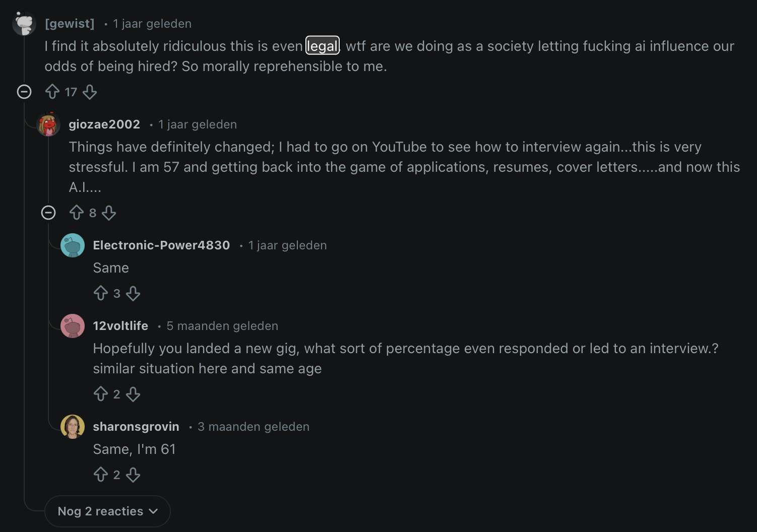The height and width of the screenshot is (532, 757).
Task: Downvote sharonsgrovin's comment
Action: 133,475
